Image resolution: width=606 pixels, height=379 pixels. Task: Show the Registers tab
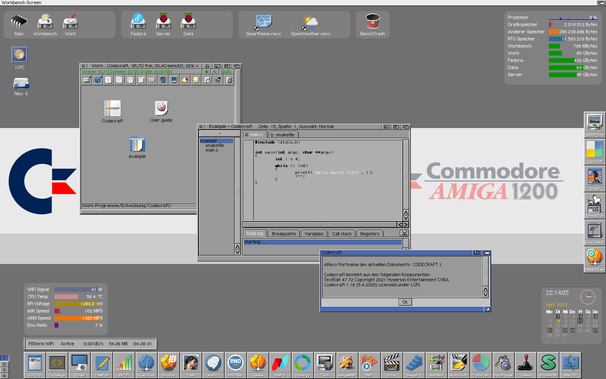(369, 234)
